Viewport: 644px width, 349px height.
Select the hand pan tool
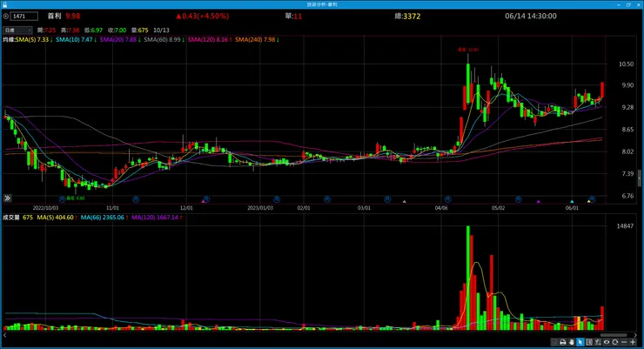coord(572,342)
